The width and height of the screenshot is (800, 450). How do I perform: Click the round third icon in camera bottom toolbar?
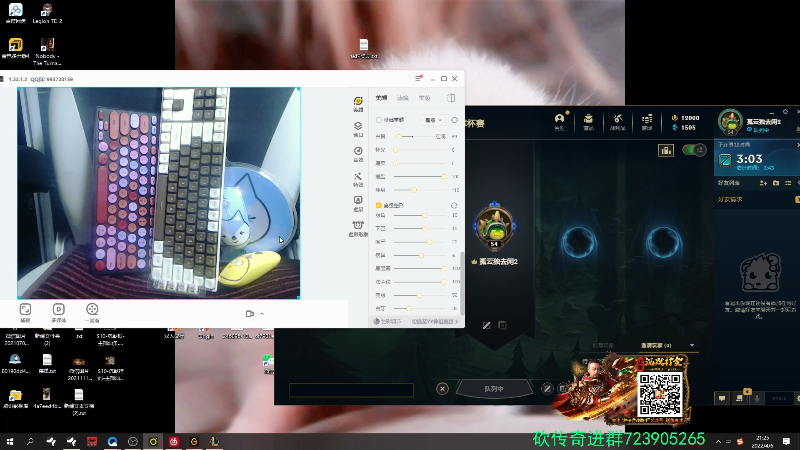92,312
